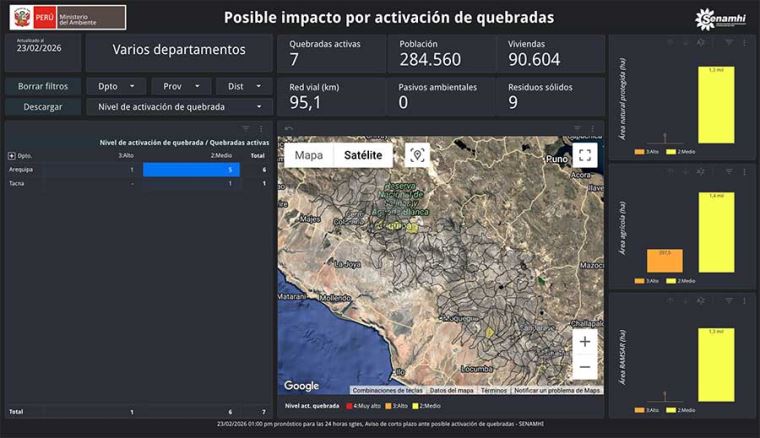Click the Google logo on the map
The height and width of the screenshot is (438, 760).
tap(301, 386)
